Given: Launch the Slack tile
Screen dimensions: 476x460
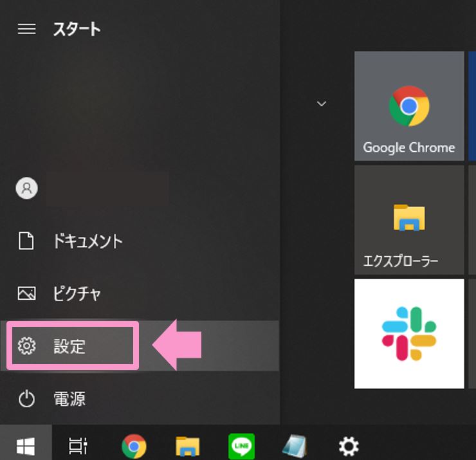Looking at the screenshot, I should [409, 334].
